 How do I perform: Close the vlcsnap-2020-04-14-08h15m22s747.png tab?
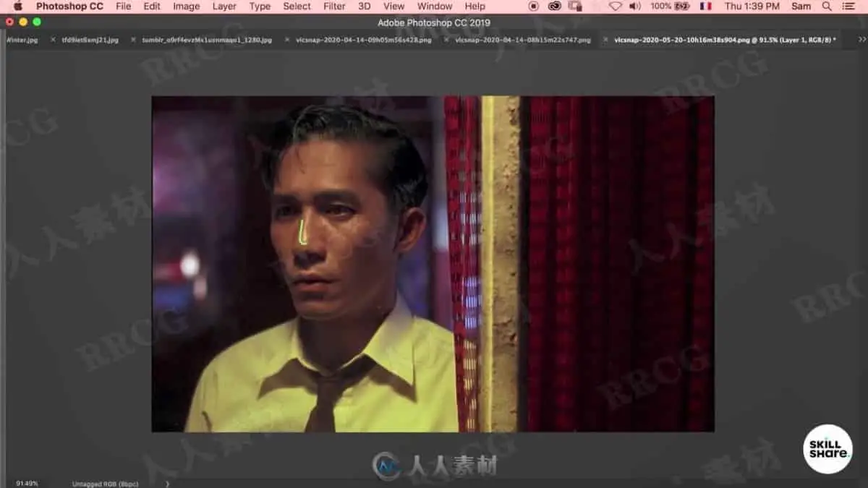point(447,40)
